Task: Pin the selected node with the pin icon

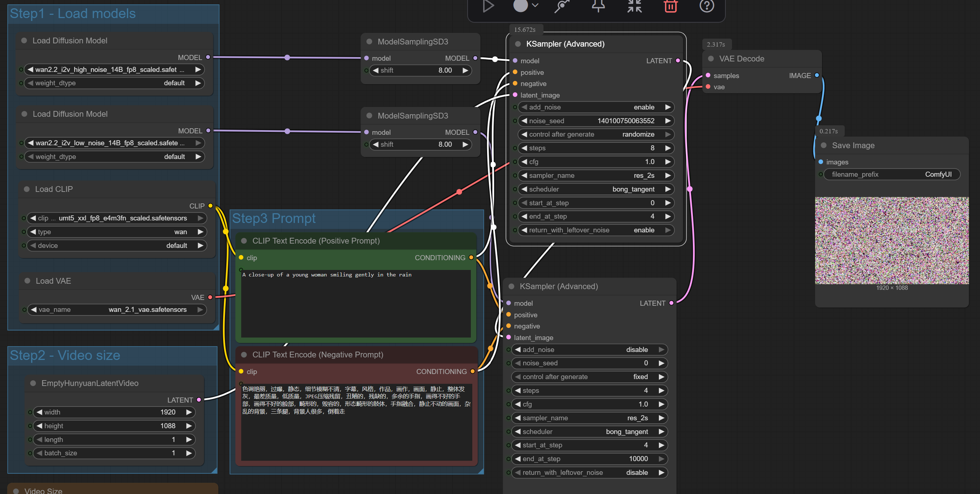Action: pyautogui.click(x=598, y=5)
